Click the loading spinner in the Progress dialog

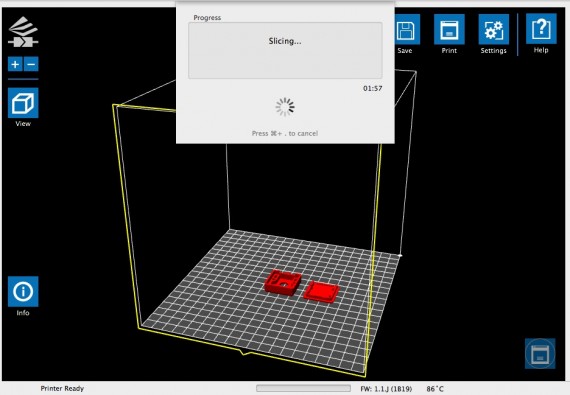[285, 107]
